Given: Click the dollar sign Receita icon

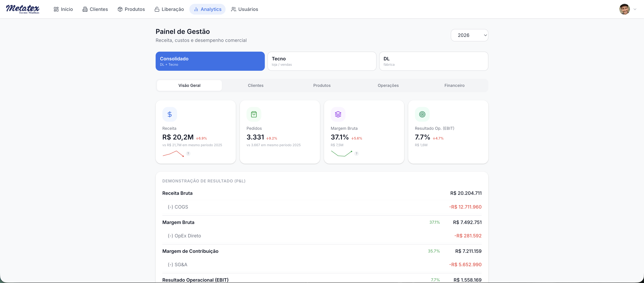Looking at the screenshot, I should (170, 114).
